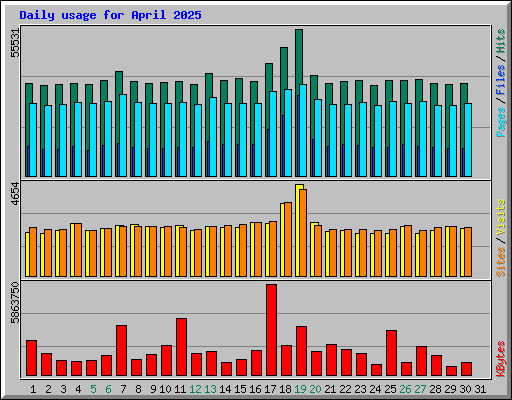
Task: Click the orange Sites bar for day 4
Action: [x=78, y=250]
